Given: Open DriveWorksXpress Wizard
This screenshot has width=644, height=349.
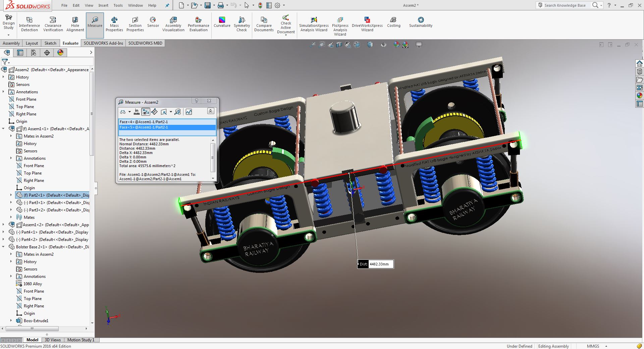Looking at the screenshot, I should [x=367, y=24].
